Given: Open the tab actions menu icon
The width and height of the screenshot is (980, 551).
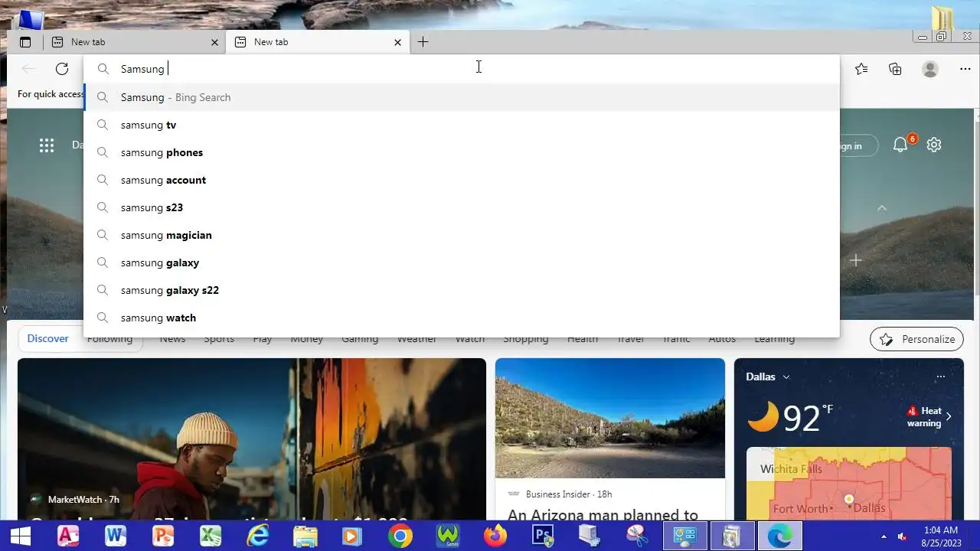Looking at the screenshot, I should click(25, 42).
